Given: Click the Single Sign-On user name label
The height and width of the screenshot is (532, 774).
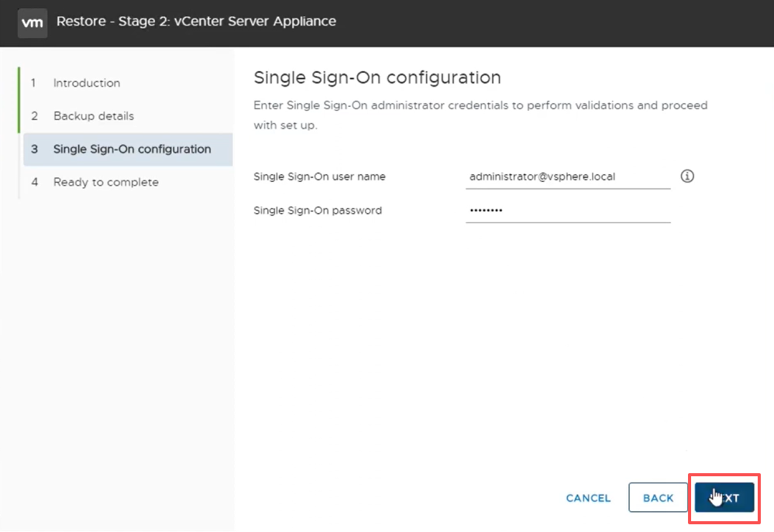Looking at the screenshot, I should (319, 177).
